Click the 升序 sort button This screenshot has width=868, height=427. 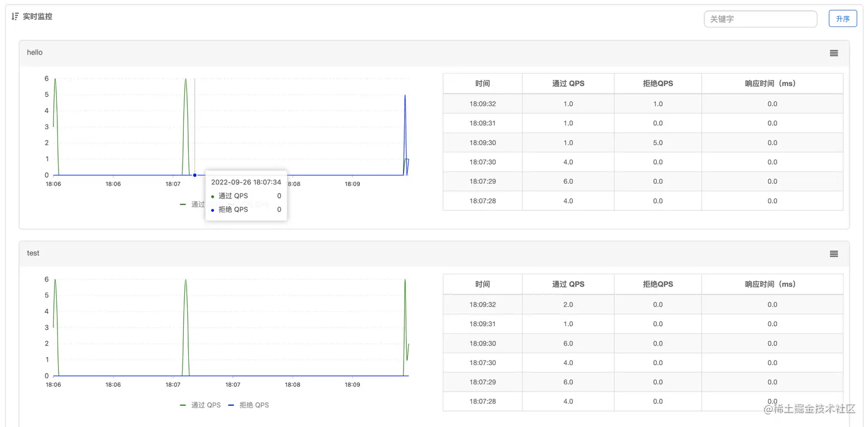[842, 19]
